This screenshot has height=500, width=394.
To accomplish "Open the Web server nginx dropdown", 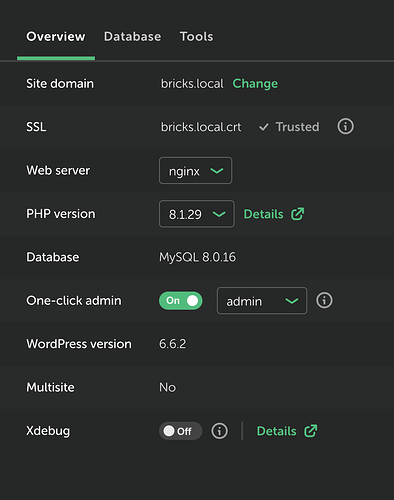I will pos(195,171).
